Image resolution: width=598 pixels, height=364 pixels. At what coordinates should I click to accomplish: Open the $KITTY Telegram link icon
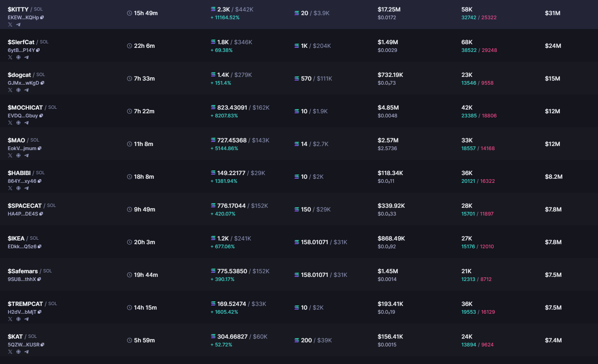point(18,25)
